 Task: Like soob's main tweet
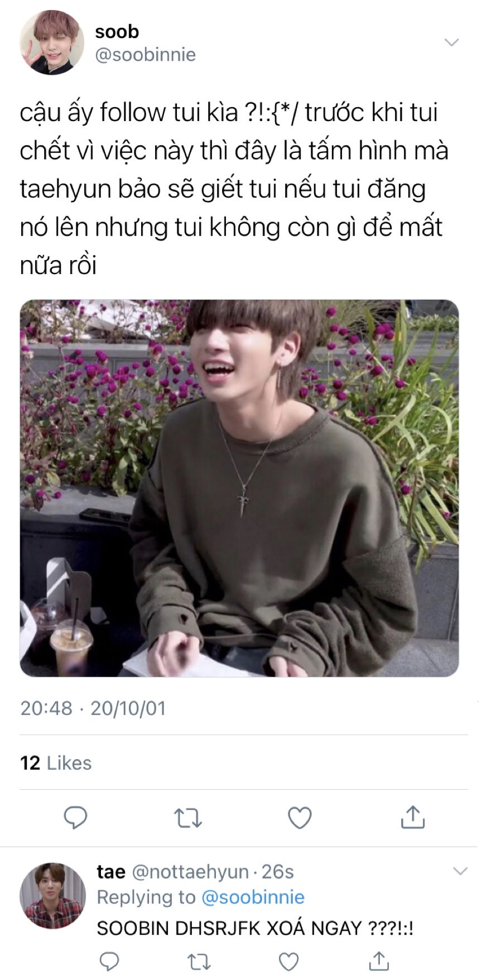(x=300, y=818)
